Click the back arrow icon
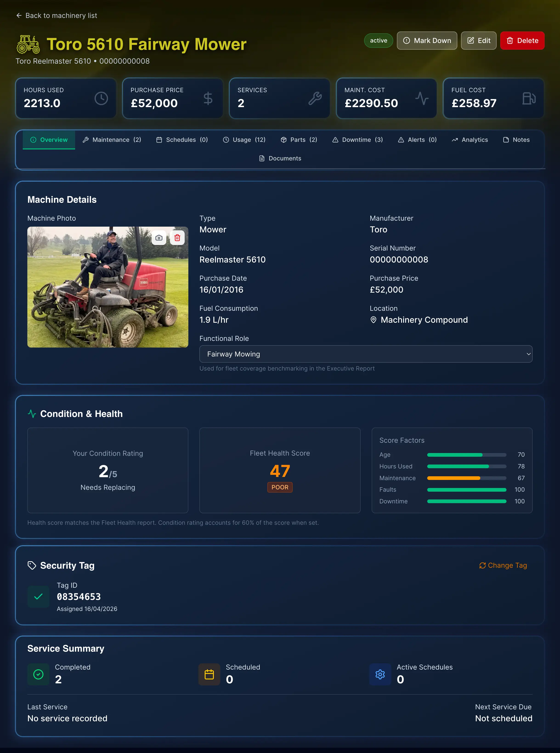 pos(19,16)
